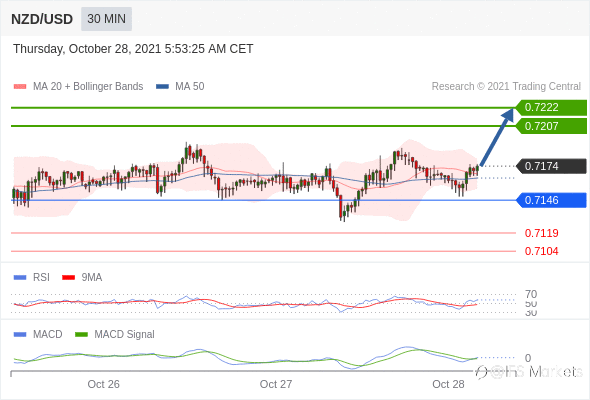590x400 pixels.
Task: Click the 0.7222 green resistance label
Action: tap(551, 107)
